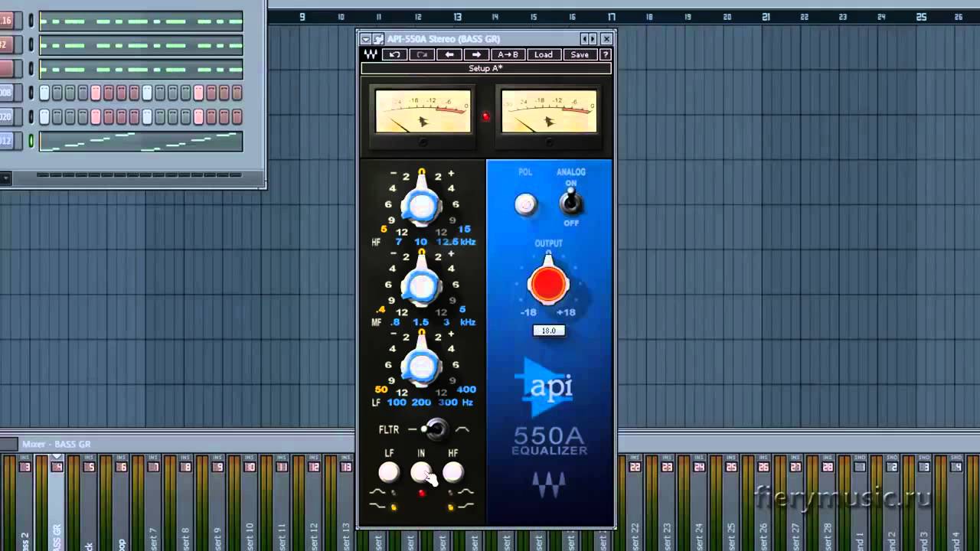Select the 10 kHz HF frequency

coord(420,242)
